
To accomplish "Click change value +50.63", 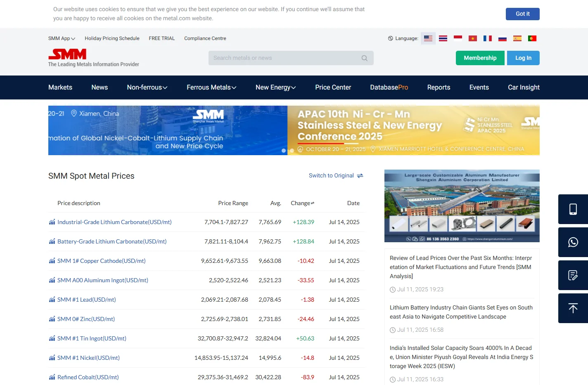I will [305, 338].
